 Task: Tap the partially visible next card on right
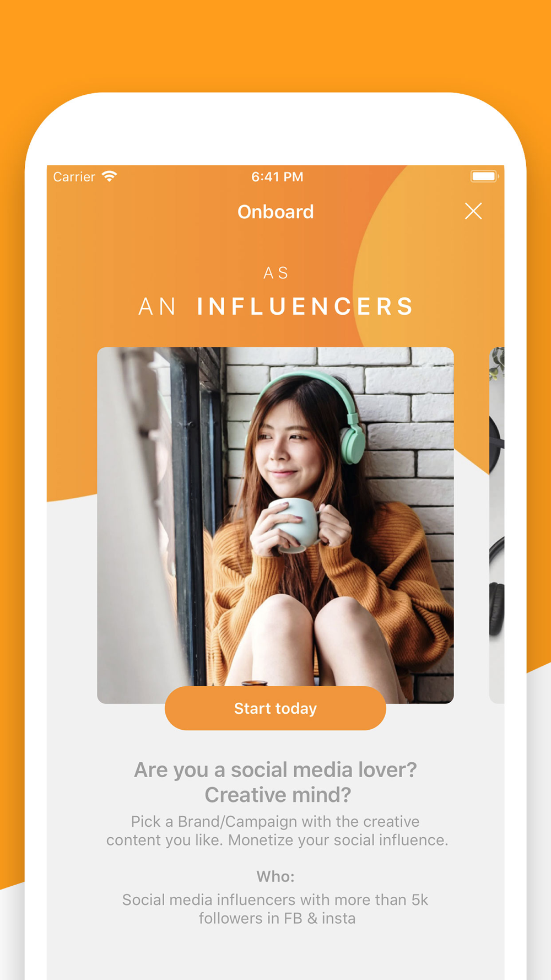pos(496,525)
